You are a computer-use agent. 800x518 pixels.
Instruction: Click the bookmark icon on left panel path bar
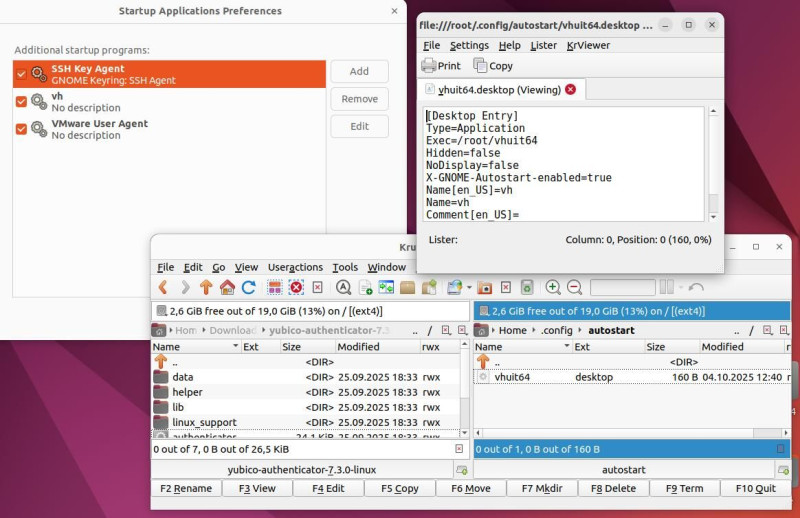click(462, 331)
